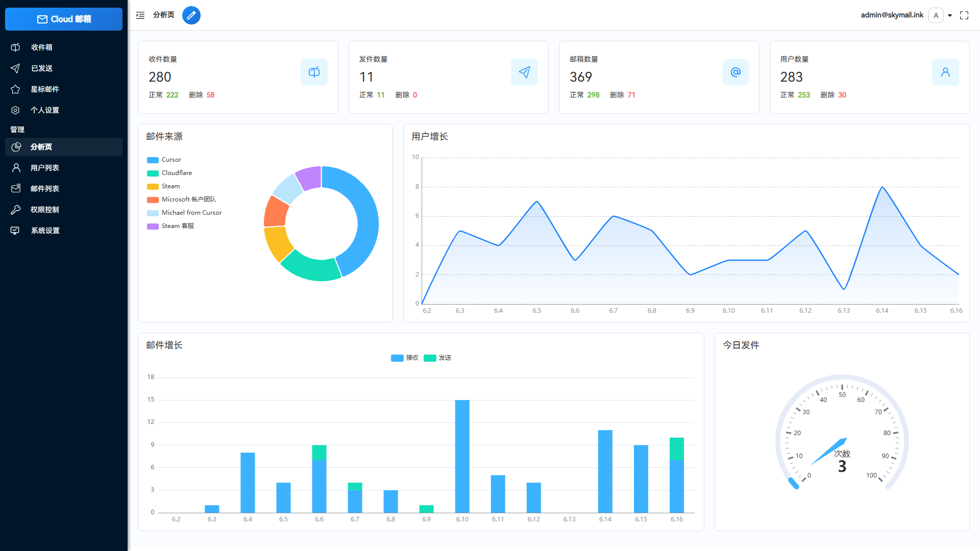This screenshot has height=551, width=980.
Task: Toggle the sidebar collapse icon at top left
Action: 140,15
